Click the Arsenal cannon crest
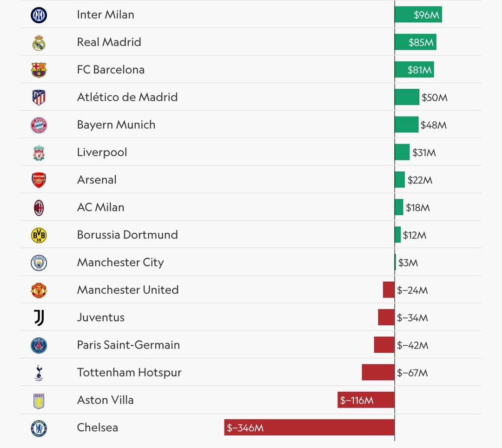The width and height of the screenshot is (502, 448). tap(39, 180)
